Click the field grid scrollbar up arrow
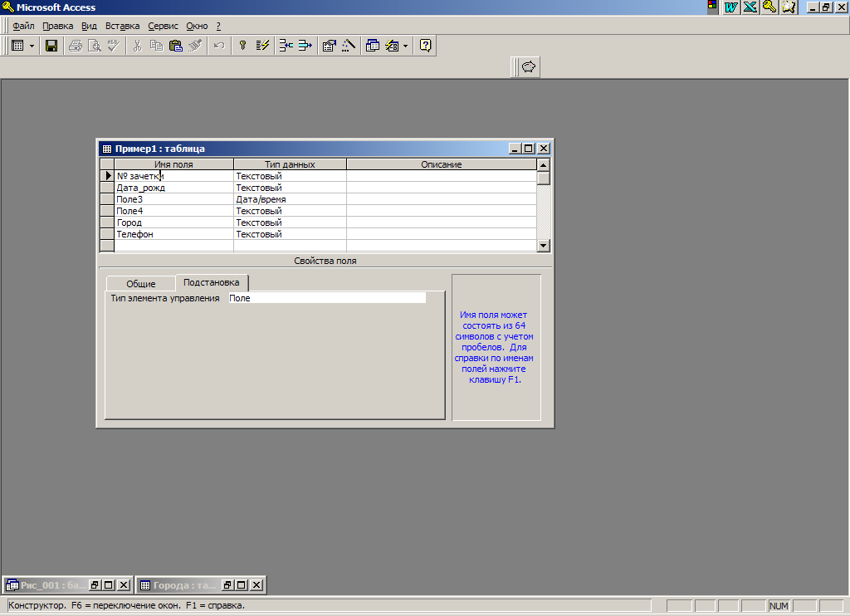This screenshot has width=850, height=616. point(544,164)
